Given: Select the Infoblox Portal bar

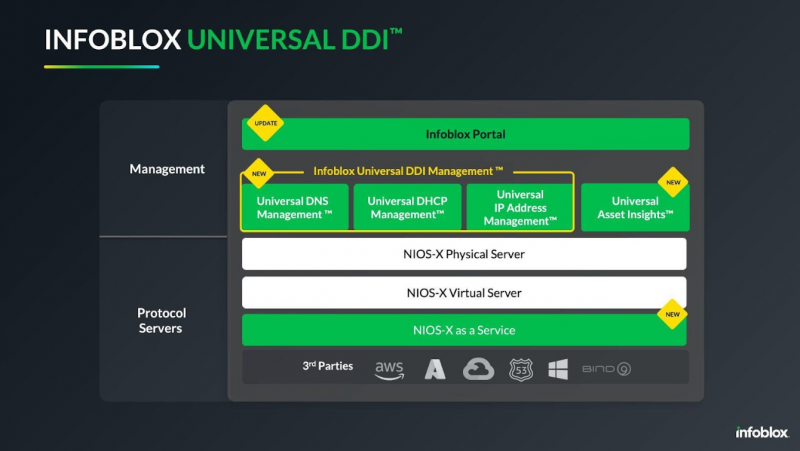Looking at the screenshot, I should 465,134.
